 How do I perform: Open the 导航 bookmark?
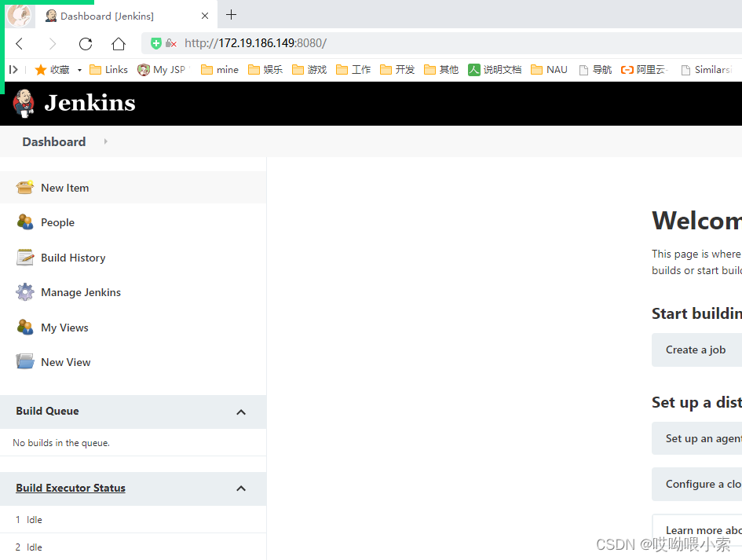click(596, 70)
